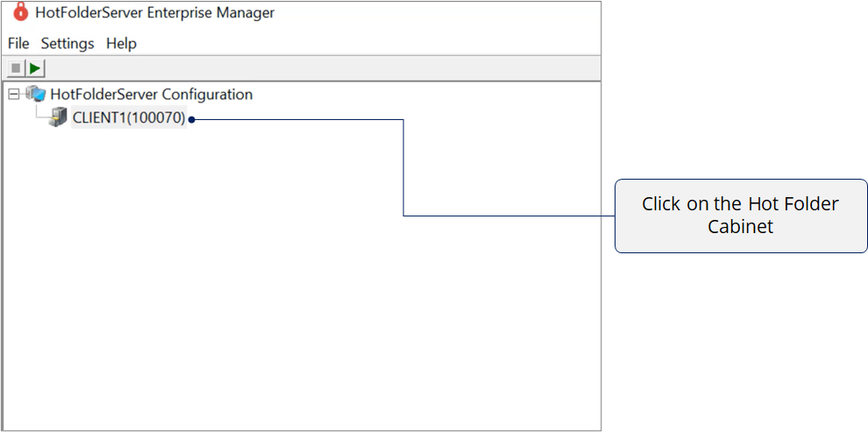This screenshot has width=868, height=432.
Task: Open the Help menu
Action: point(121,43)
